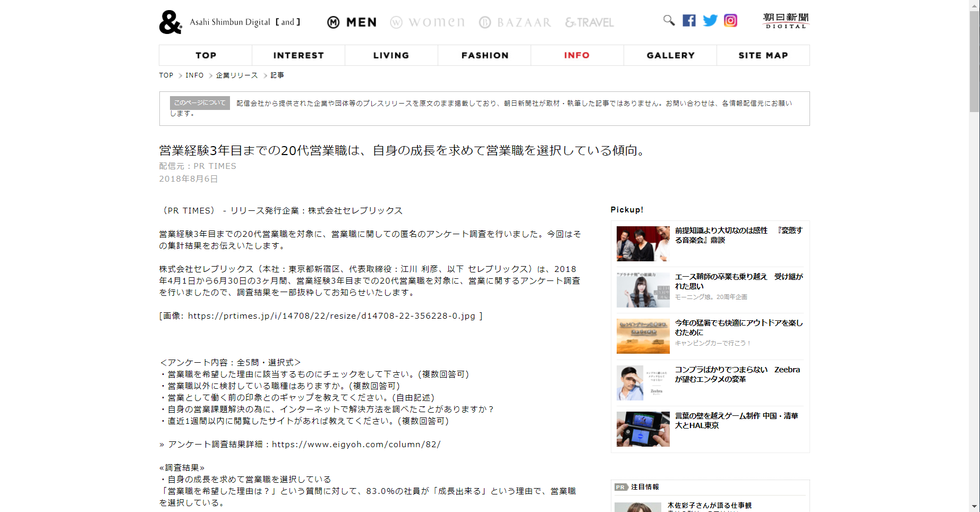Open the game console article thumbnail
The width and height of the screenshot is (980, 512).
pos(643,429)
